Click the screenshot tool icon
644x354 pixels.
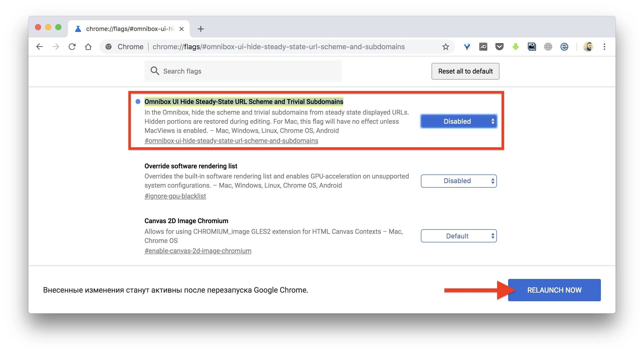pyautogui.click(x=531, y=46)
